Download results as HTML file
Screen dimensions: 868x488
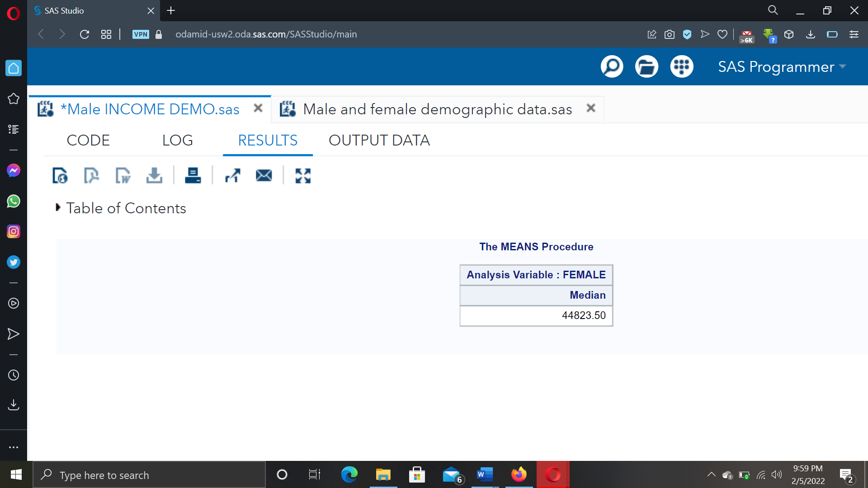(x=60, y=176)
